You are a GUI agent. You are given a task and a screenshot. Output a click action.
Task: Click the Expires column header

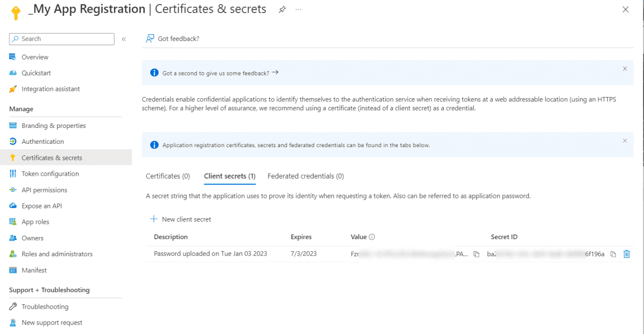pyautogui.click(x=301, y=237)
